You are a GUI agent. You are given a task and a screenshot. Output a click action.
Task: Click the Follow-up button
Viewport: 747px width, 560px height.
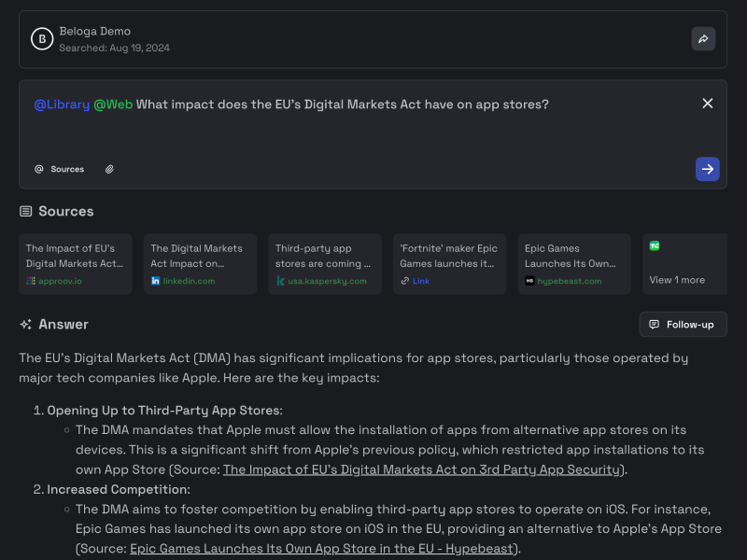click(684, 324)
